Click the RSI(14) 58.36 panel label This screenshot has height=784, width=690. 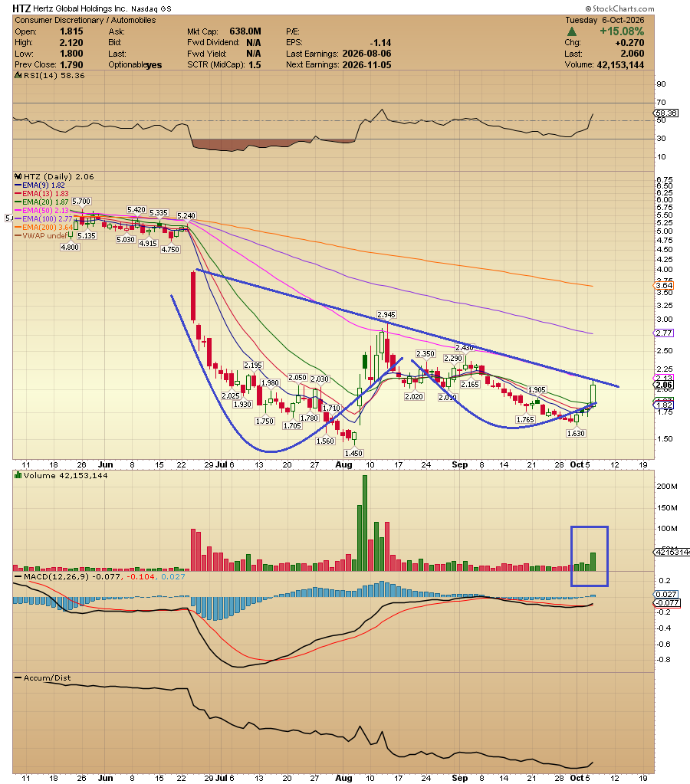(54, 76)
